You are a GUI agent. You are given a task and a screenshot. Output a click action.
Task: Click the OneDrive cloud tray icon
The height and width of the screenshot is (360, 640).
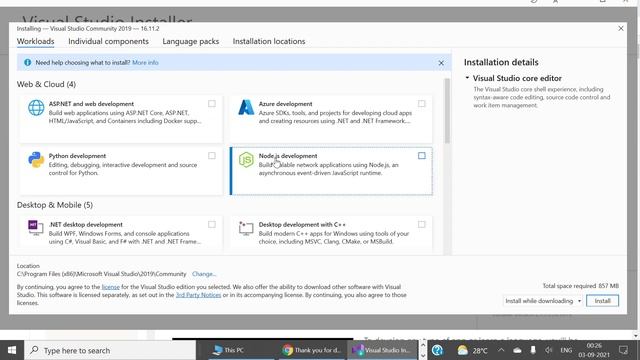(517, 350)
